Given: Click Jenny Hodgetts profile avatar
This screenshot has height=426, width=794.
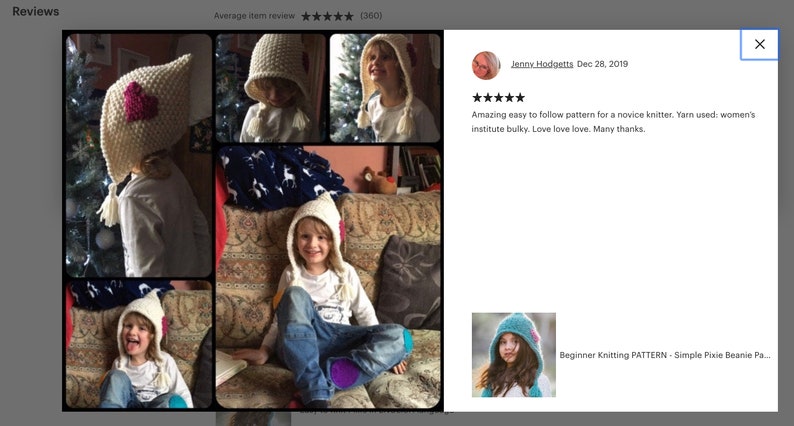Looking at the screenshot, I should [x=486, y=65].
